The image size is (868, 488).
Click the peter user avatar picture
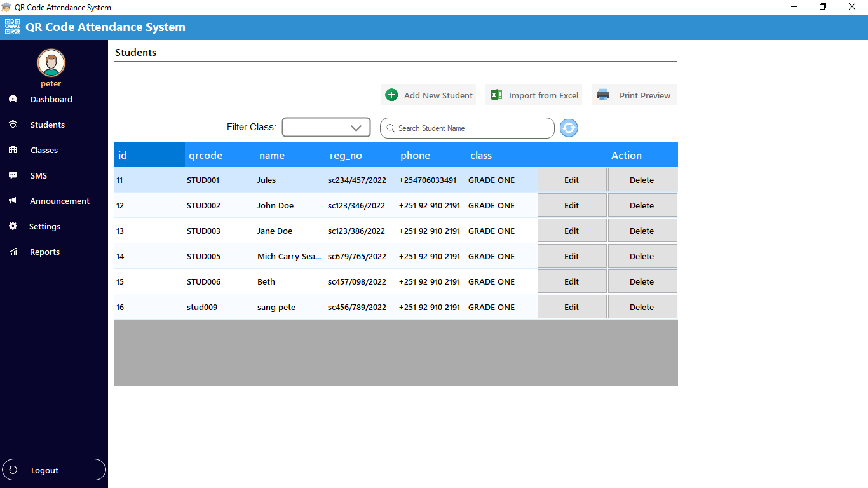(x=51, y=63)
